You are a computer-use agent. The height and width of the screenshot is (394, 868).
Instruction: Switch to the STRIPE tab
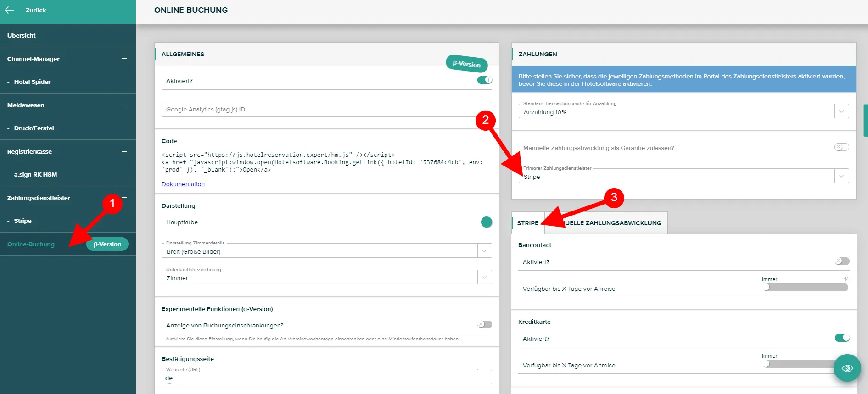(x=528, y=223)
